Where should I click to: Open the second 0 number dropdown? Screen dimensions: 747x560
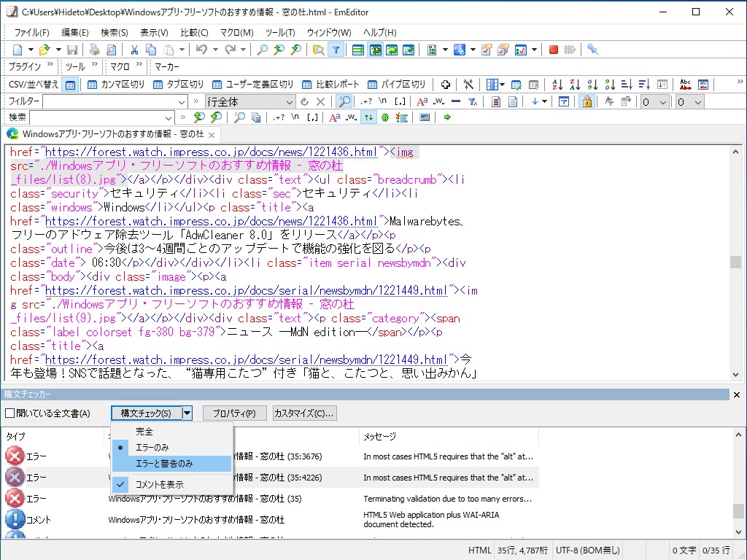698,102
